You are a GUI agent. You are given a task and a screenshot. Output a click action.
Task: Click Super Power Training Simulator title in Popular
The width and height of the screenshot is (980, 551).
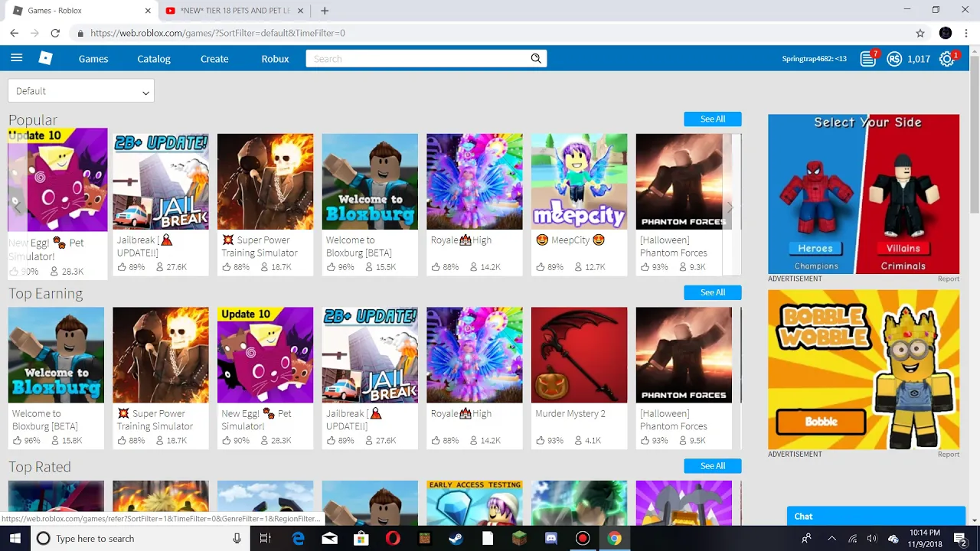pos(260,246)
